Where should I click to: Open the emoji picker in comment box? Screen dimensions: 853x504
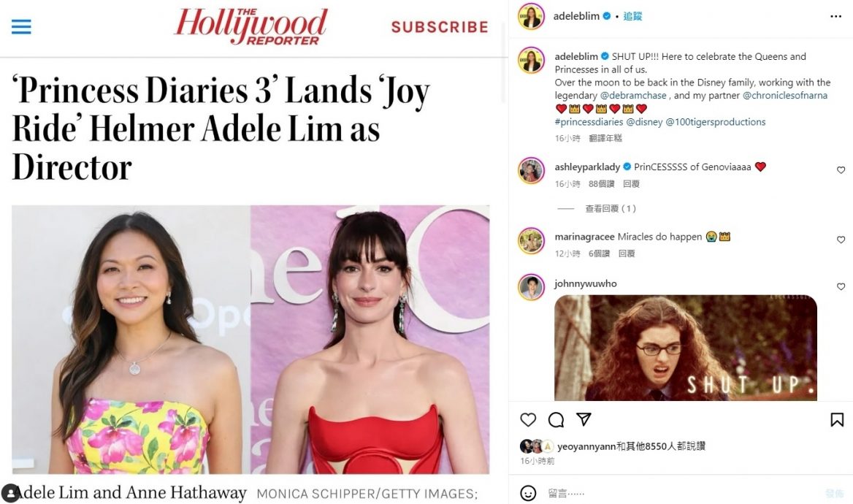click(x=528, y=493)
